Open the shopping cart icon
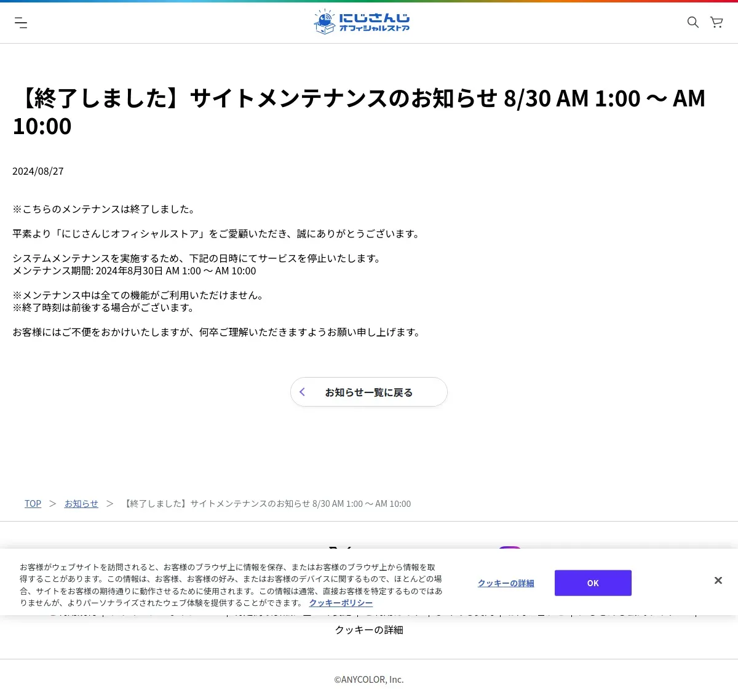 pos(716,22)
